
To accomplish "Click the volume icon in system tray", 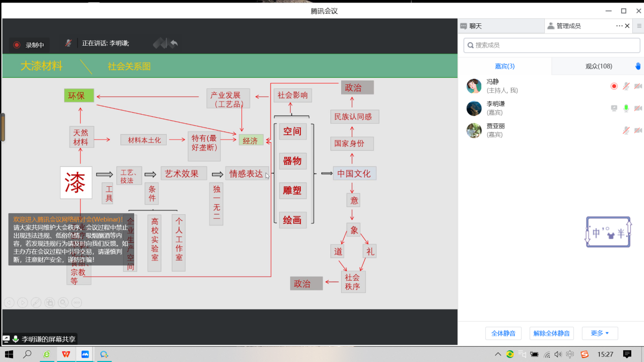I will click(x=558, y=354).
